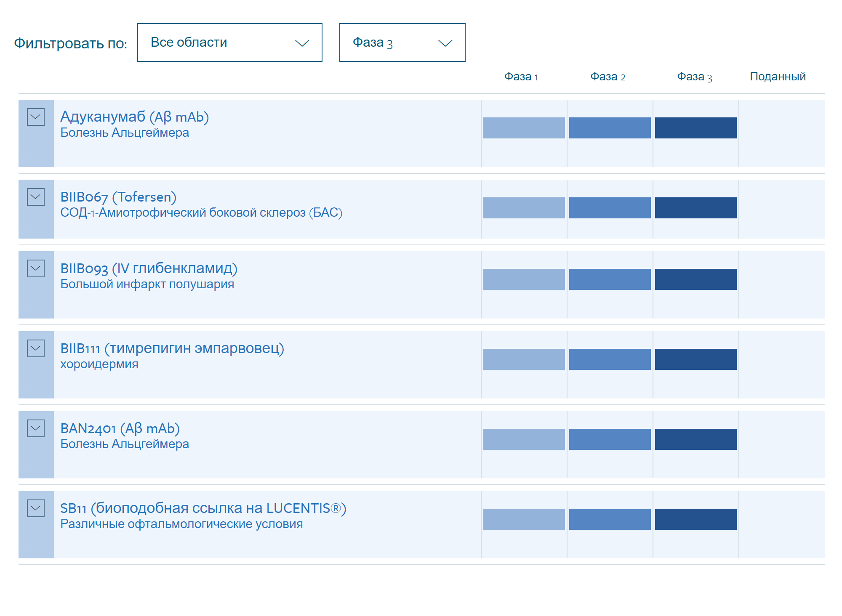This screenshot has width=842, height=616.
Task: Expand the BIIB111 (тимрепигин эмпарвовец) row
Action: pos(36,348)
